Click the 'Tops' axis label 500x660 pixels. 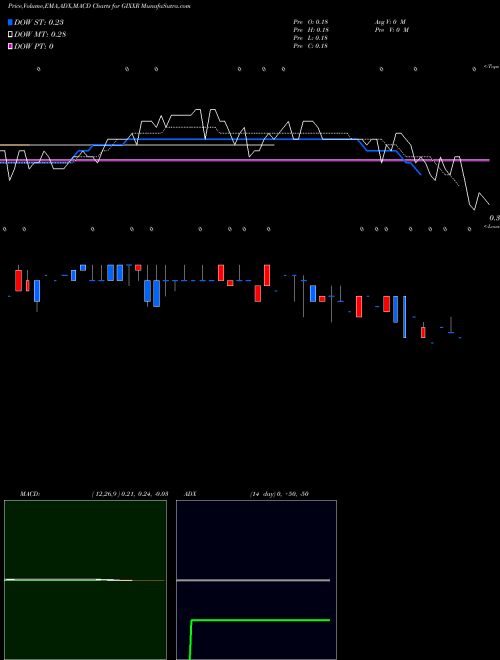[491, 67]
